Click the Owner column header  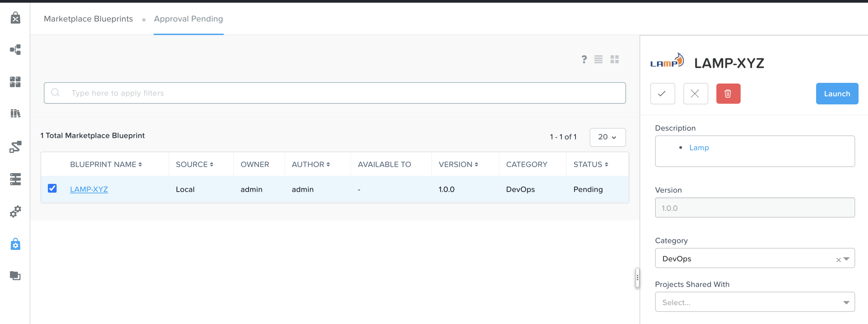[255, 164]
